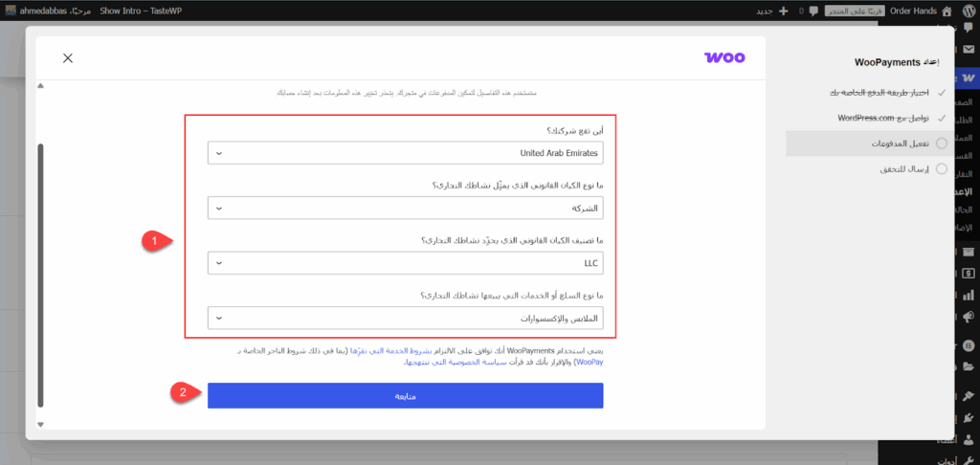Click the plus icon to add new content
980x465 pixels.
pos(784,11)
